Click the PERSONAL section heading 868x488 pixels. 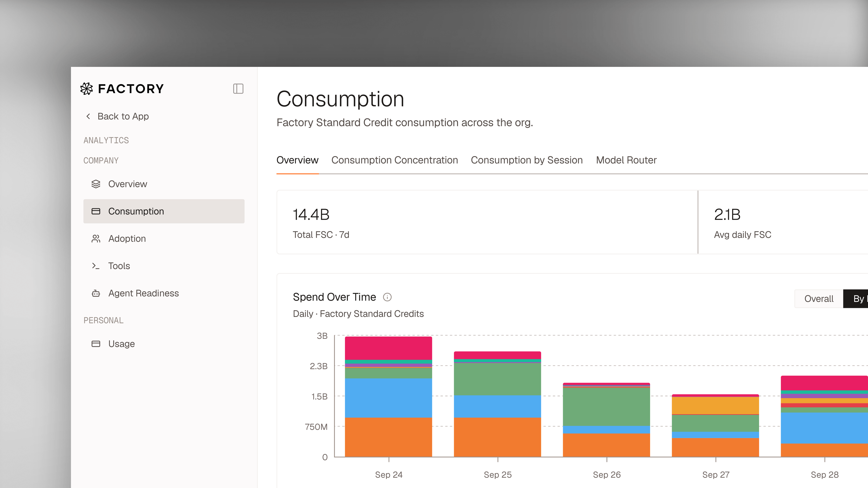pyautogui.click(x=104, y=320)
